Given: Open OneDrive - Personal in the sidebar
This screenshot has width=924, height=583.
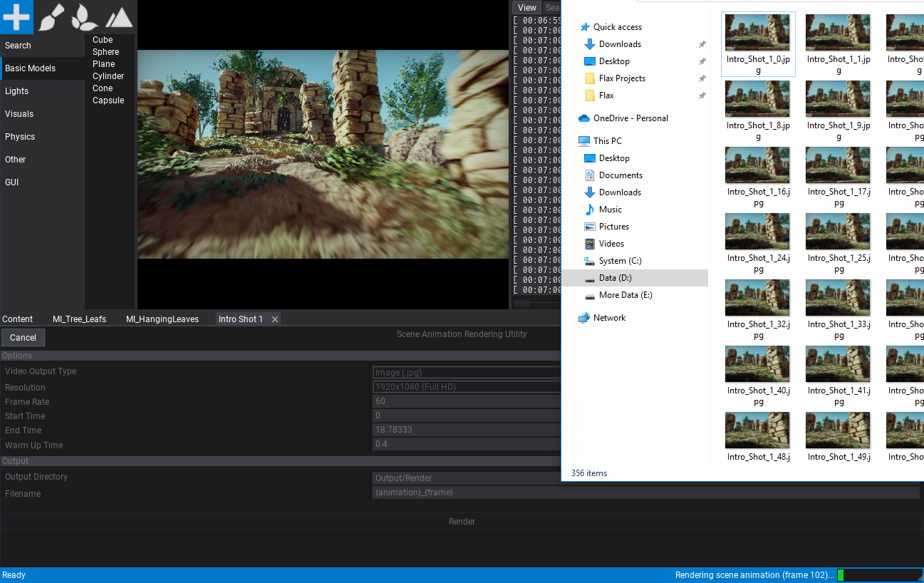Looking at the screenshot, I should coord(630,118).
